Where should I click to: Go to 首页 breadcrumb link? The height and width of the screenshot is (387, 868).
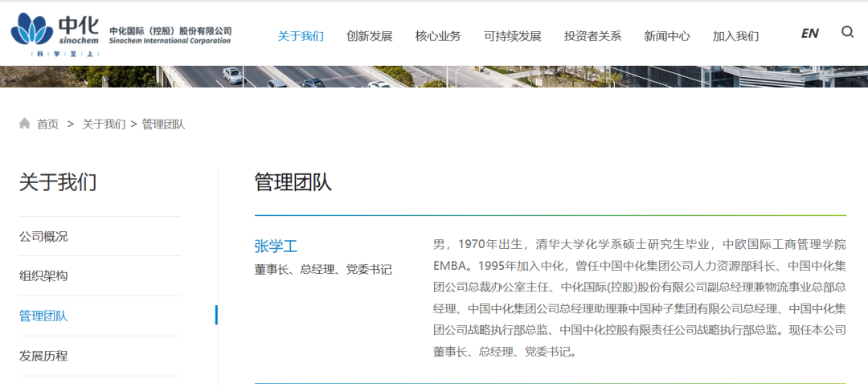click(47, 124)
